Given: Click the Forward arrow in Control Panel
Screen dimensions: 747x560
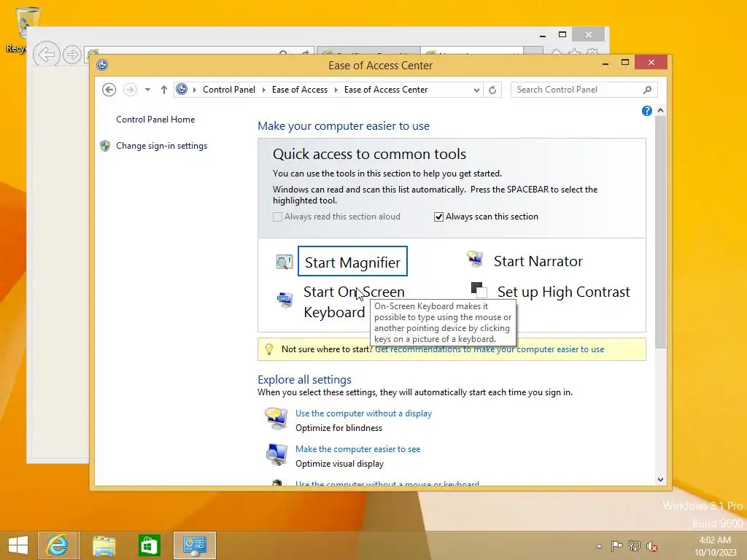Looking at the screenshot, I should [130, 90].
